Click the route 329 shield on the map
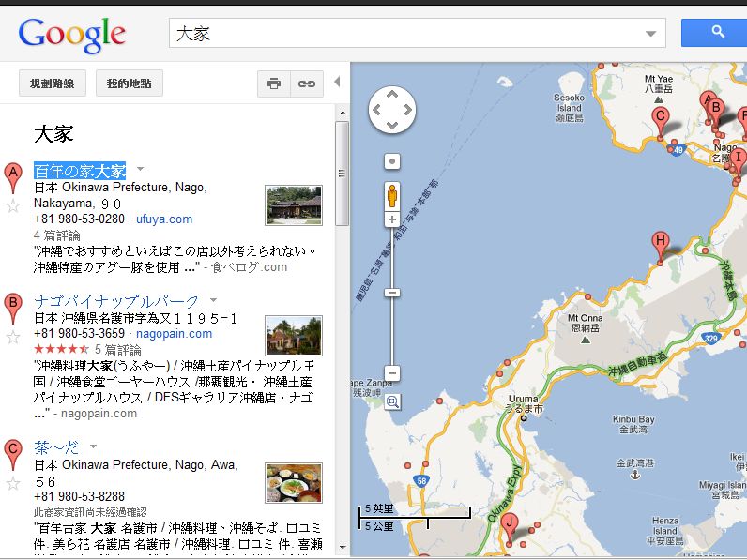 pos(710,338)
